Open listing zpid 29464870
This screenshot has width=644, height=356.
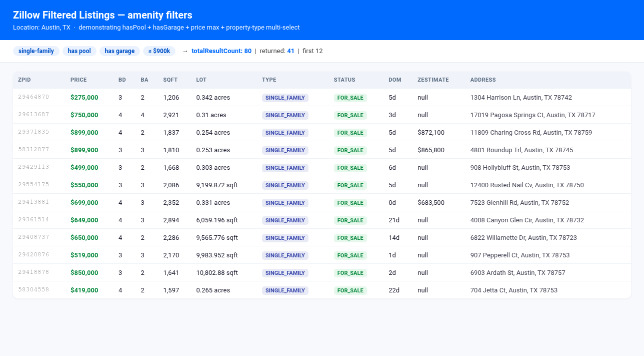pyautogui.click(x=33, y=97)
